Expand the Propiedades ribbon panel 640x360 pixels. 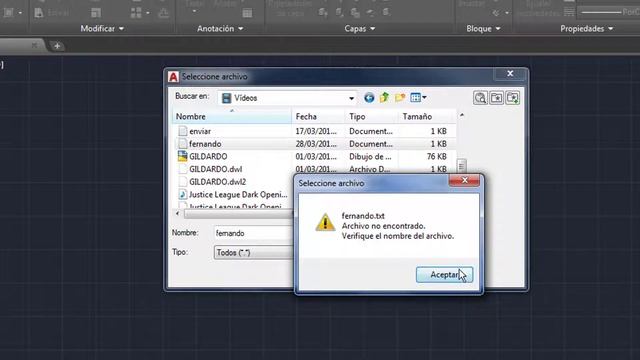[587, 29]
